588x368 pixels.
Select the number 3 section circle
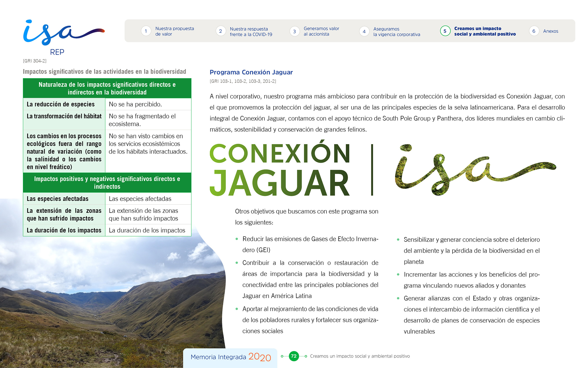point(294,31)
